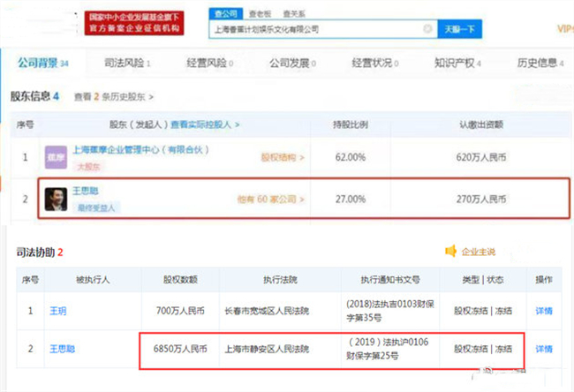Image resolution: width=574 pixels, height=392 pixels.
Task: Click the 蕉摩 company logo icon
Action: point(56,157)
